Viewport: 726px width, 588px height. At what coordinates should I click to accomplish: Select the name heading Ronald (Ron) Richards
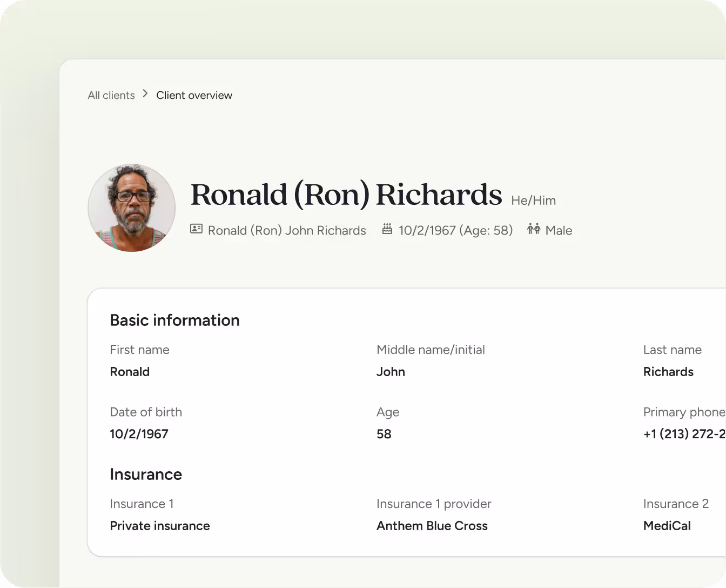(x=346, y=195)
